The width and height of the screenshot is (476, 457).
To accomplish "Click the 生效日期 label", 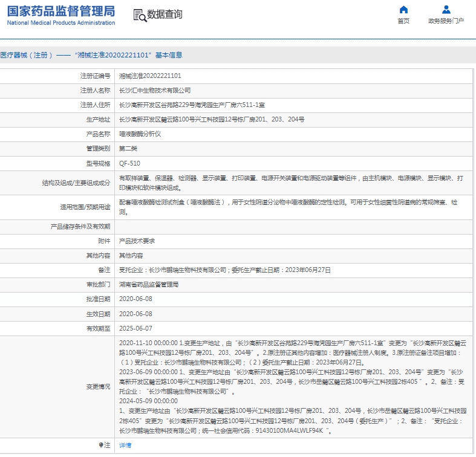I will coord(98,314).
